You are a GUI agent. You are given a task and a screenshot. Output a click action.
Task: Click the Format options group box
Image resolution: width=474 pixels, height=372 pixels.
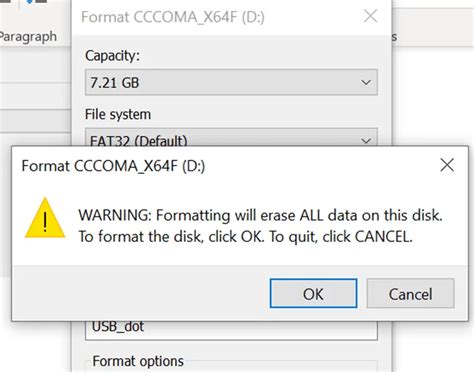[231, 366]
